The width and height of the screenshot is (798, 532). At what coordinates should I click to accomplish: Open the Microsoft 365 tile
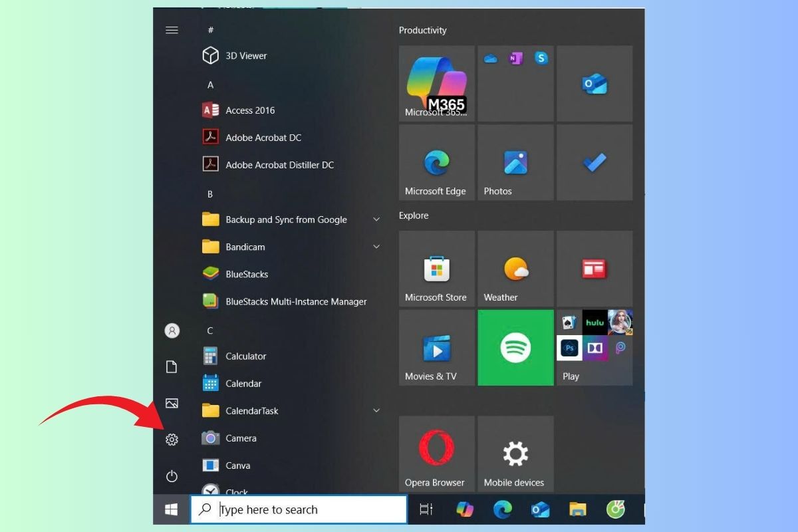pyautogui.click(x=437, y=83)
